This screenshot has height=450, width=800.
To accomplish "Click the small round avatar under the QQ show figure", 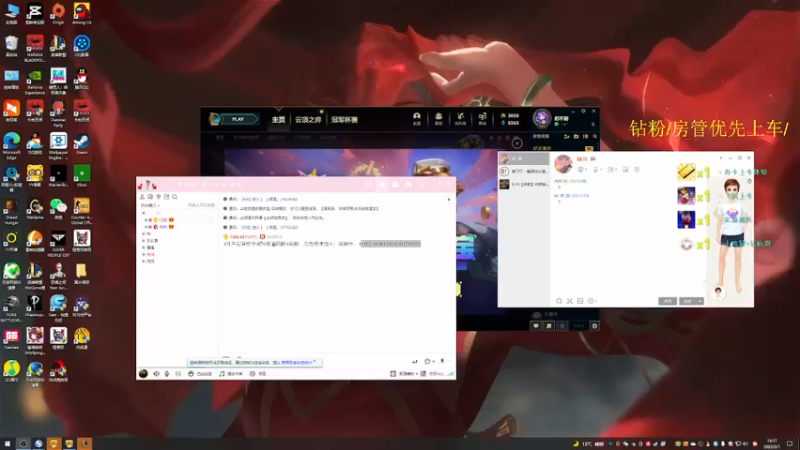I will 718,292.
